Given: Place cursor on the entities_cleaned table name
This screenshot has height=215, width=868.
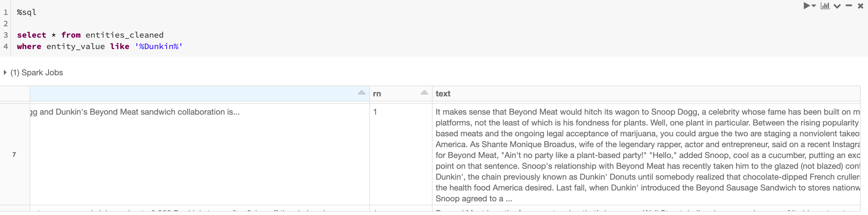Looking at the screenshot, I should (124, 35).
